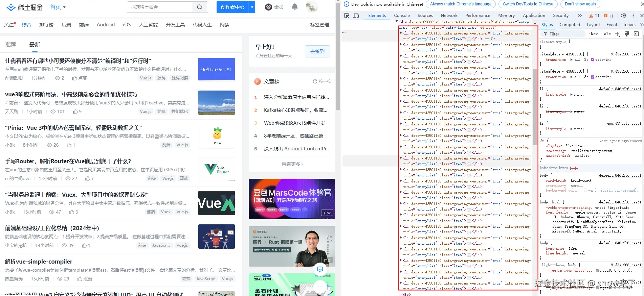Open the 9.d3e1268.css:1 source link for active .item rule
The width and height of the screenshot is (644, 296).
[626, 54]
